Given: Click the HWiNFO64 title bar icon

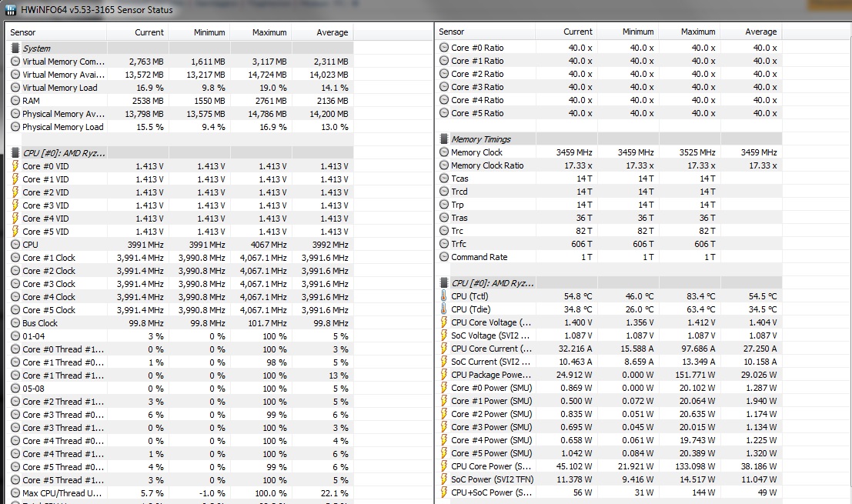Looking at the screenshot, I should click(x=9, y=10).
